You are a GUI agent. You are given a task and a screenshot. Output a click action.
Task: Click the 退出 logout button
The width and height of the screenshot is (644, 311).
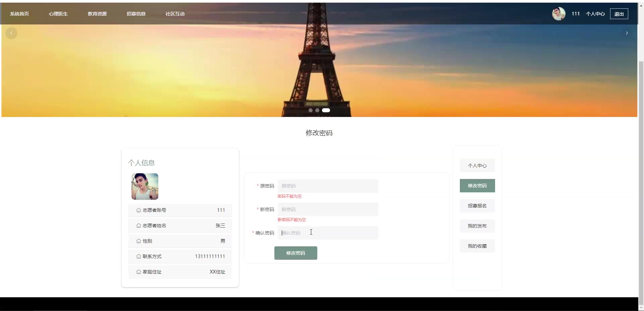click(619, 14)
